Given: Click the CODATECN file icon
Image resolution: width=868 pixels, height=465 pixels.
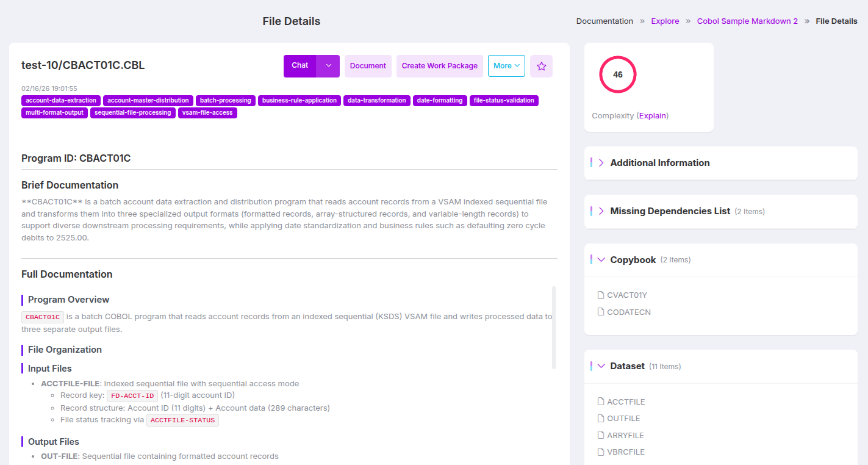Looking at the screenshot, I should click(x=601, y=312).
